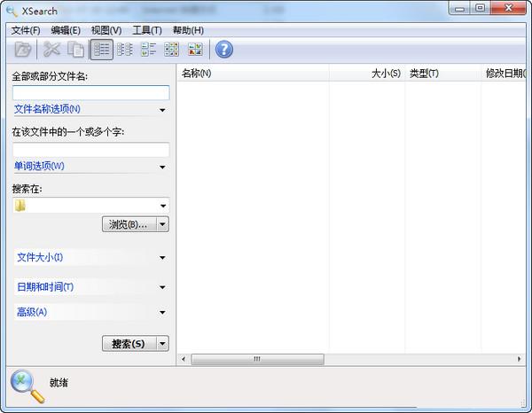This screenshot has height=413, width=532.
Task: Click the XSearch title bar app icon
Action: point(12,12)
